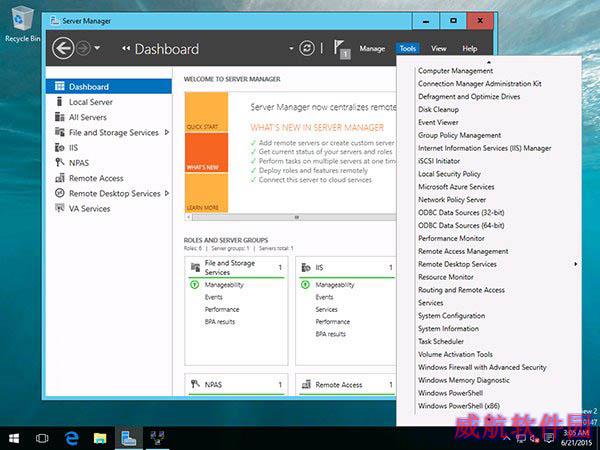Open the Manage menu
The image size is (600, 450).
click(x=372, y=49)
